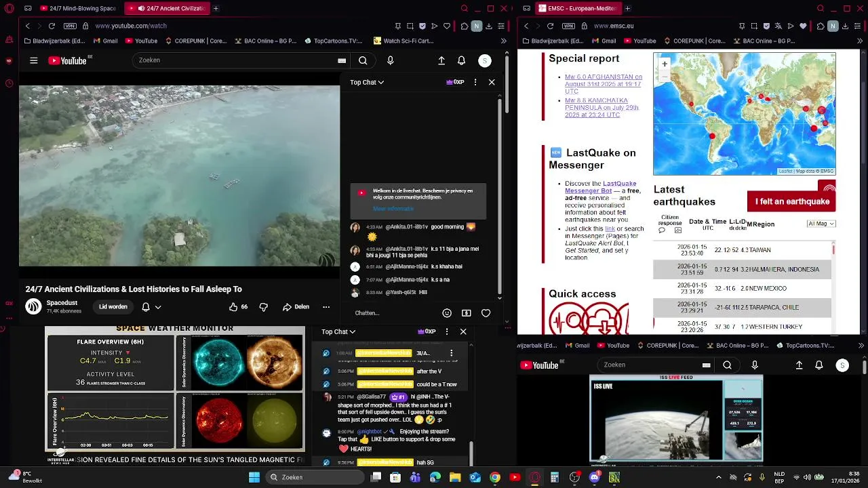Viewport: 868px width, 488px height.
Task: Open Mw 8.8 KAMCHATKA PENINSULA report link
Action: pos(602,108)
